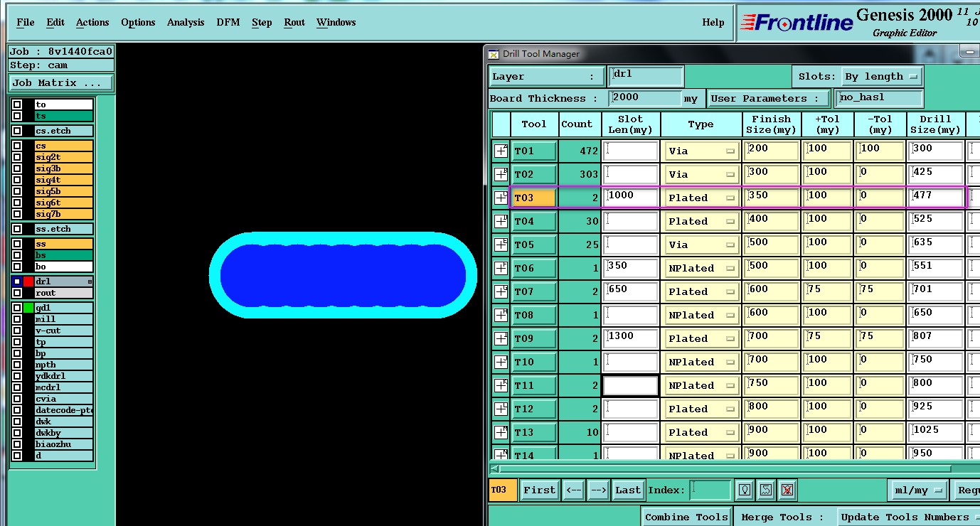This screenshot has width=980, height=526.
Task: Click the drill symbol icon for row T08
Action: click(x=501, y=315)
